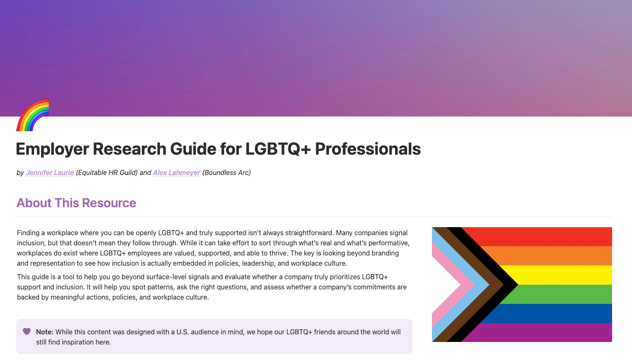This screenshot has width=632, height=364.
Task: Click the divider under About This Resource
Action: click(316, 215)
